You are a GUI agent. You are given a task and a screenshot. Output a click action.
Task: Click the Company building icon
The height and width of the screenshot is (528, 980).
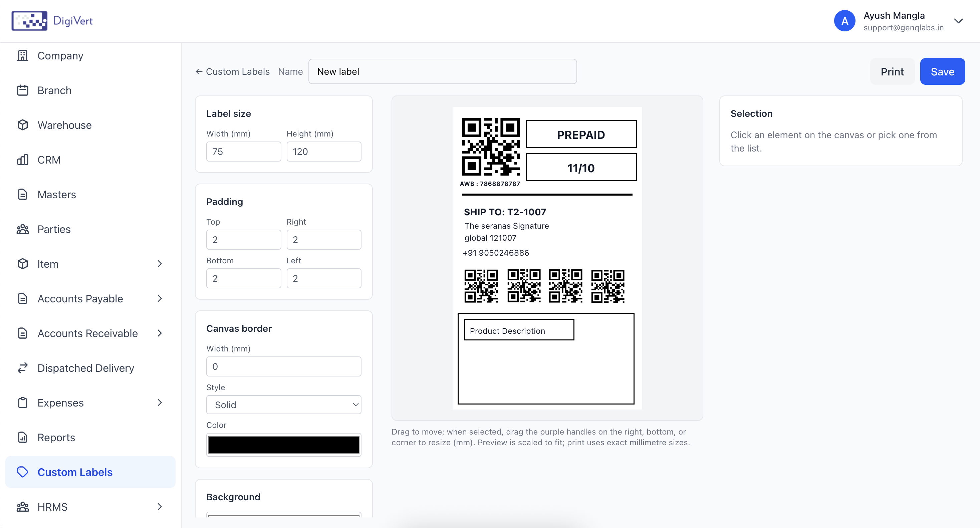(23, 55)
